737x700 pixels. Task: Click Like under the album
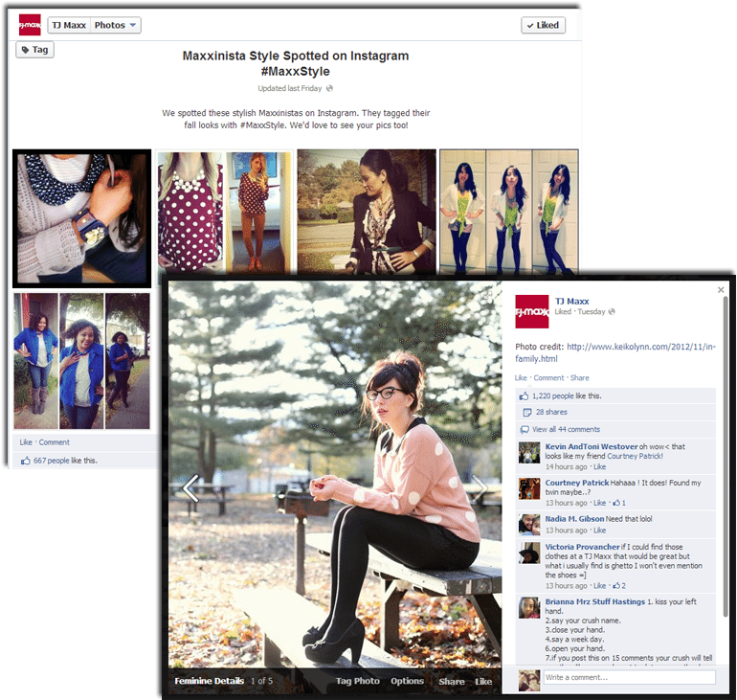26,442
